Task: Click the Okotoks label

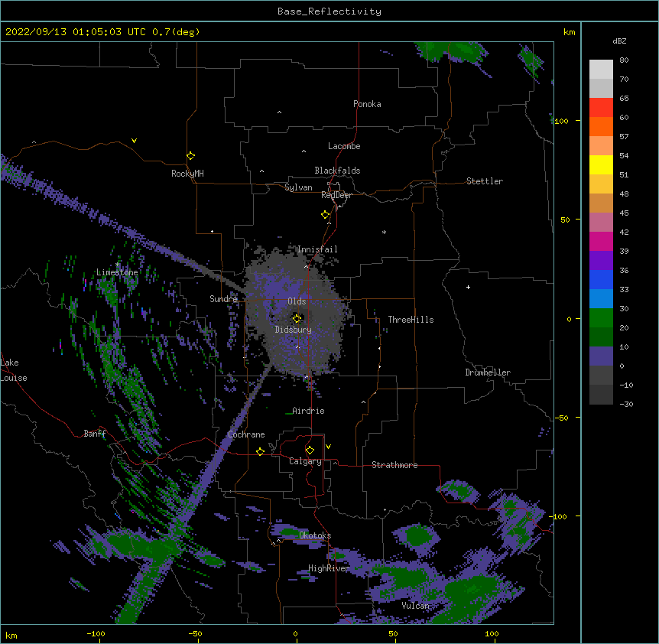Action: pos(315,535)
